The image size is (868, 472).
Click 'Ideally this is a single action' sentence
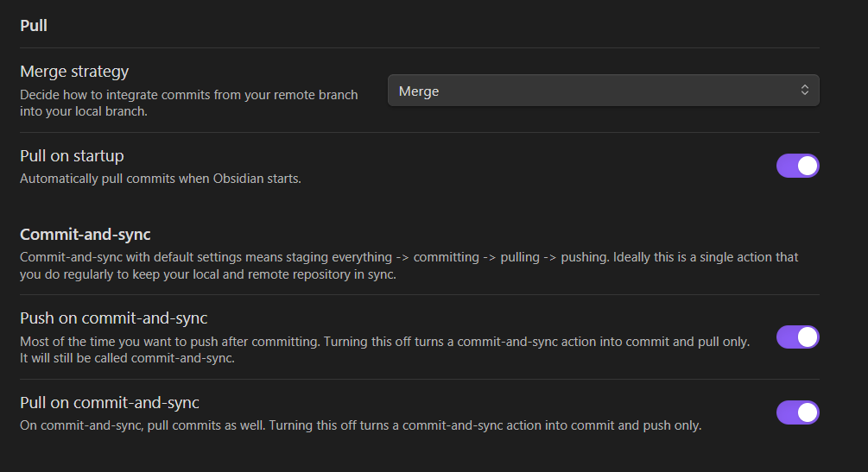691,257
